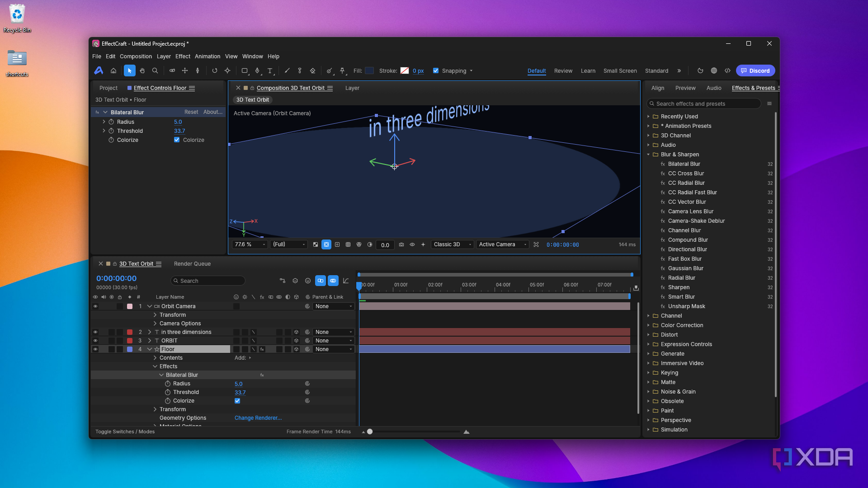This screenshot has width=868, height=488.
Task: Open the Active Camera view dropdown
Action: [x=502, y=244]
